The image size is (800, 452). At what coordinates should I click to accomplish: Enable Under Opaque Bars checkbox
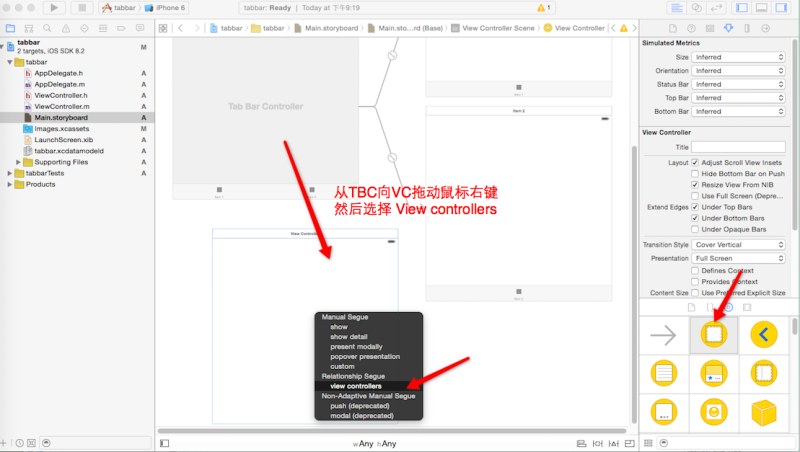click(x=694, y=230)
